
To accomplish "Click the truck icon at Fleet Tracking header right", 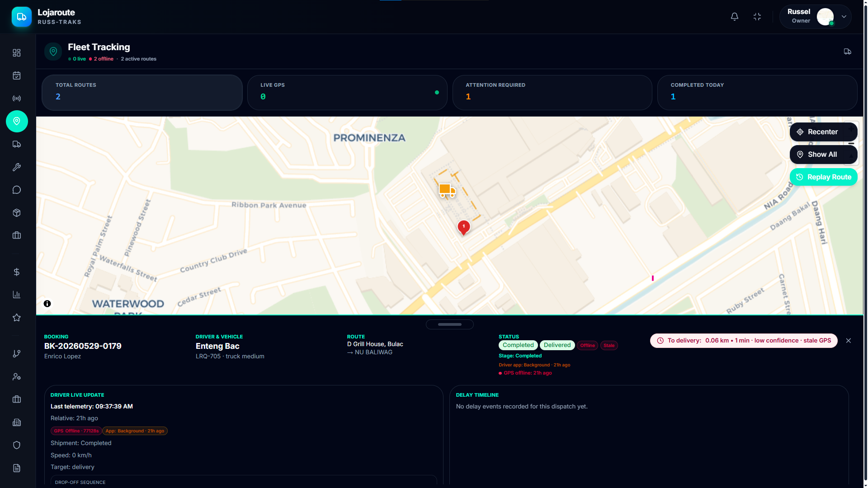I will click(848, 52).
